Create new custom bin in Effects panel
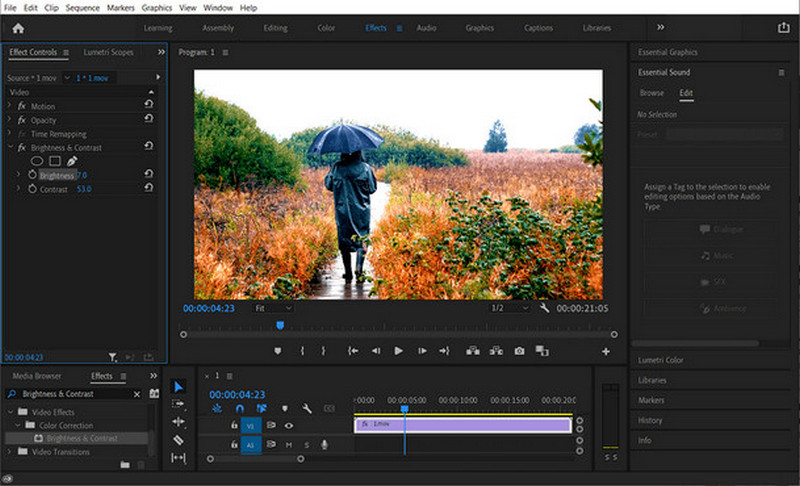This screenshot has width=800, height=486. pos(125,465)
